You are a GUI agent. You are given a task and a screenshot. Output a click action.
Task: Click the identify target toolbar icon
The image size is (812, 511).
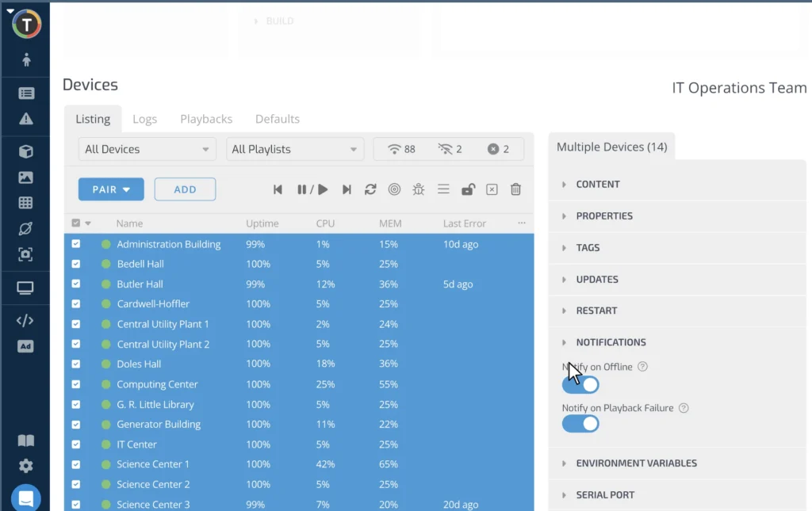pyautogui.click(x=394, y=189)
